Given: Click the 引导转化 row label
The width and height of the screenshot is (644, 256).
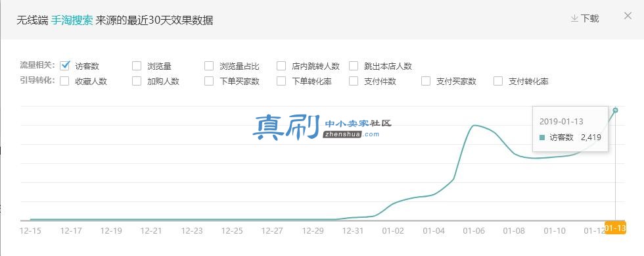Looking at the screenshot, I should (37, 80).
